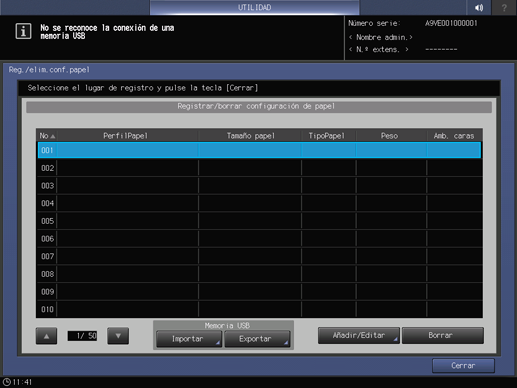517x388 pixels.
Task: Click the Reg./elim.conf.papel breadcrumb
Action: tap(49, 70)
